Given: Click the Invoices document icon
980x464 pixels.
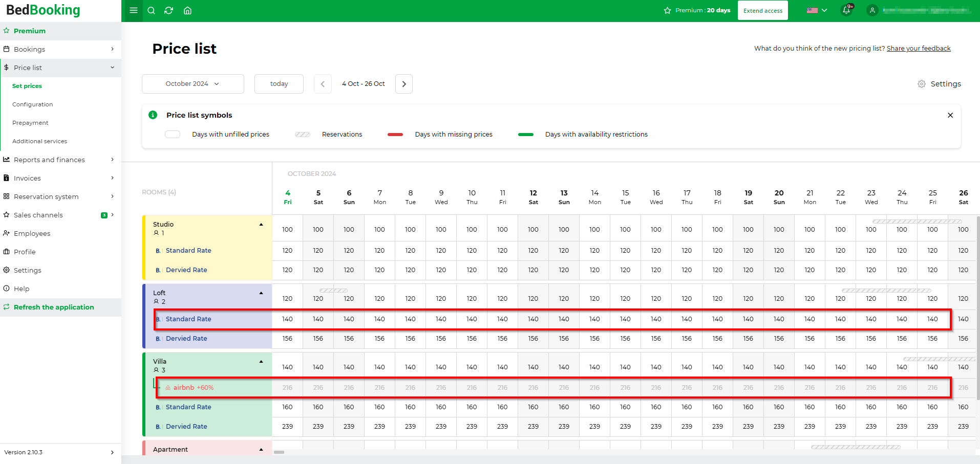Looking at the screenshot, I should pyautogui.click(x=6, y=178).
